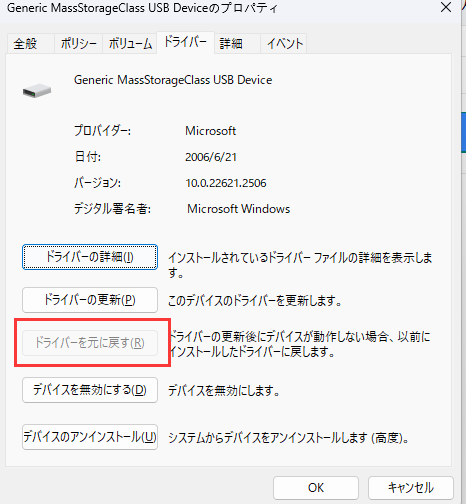Click デバイスのアンインストール(U) button
This screenshot has width=466, height=504.
[90, 437]
